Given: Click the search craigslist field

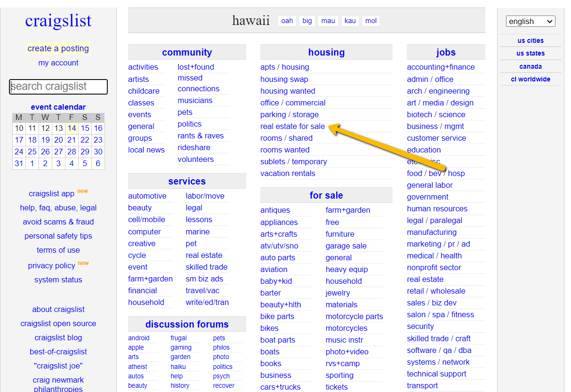Looking at the screenshot, I should click(x=58, y=87).
